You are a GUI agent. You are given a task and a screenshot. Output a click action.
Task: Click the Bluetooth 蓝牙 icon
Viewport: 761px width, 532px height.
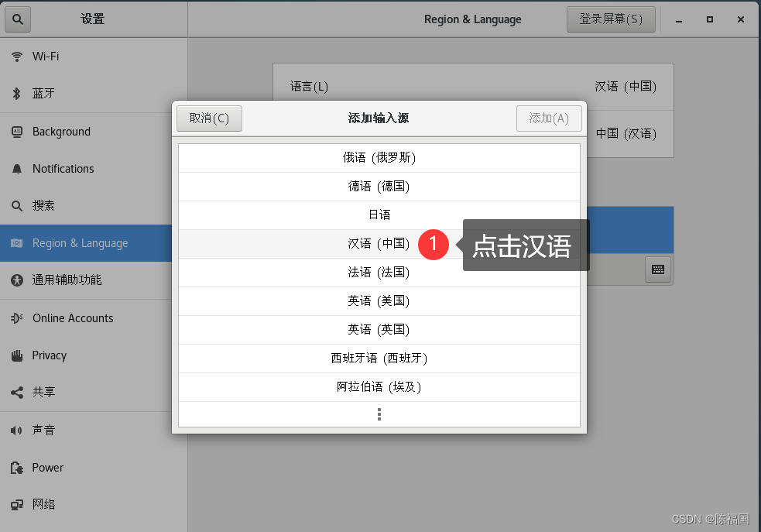click(x=17, y=93)
